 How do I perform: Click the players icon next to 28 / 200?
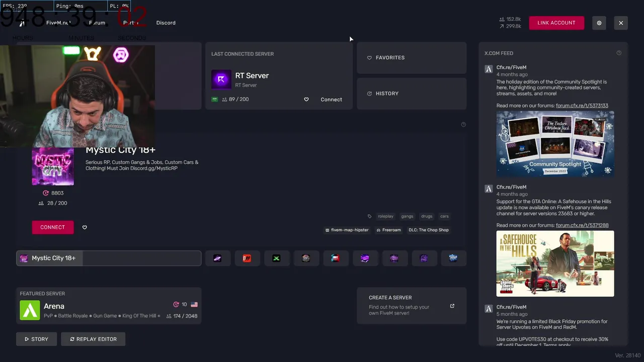41,203
